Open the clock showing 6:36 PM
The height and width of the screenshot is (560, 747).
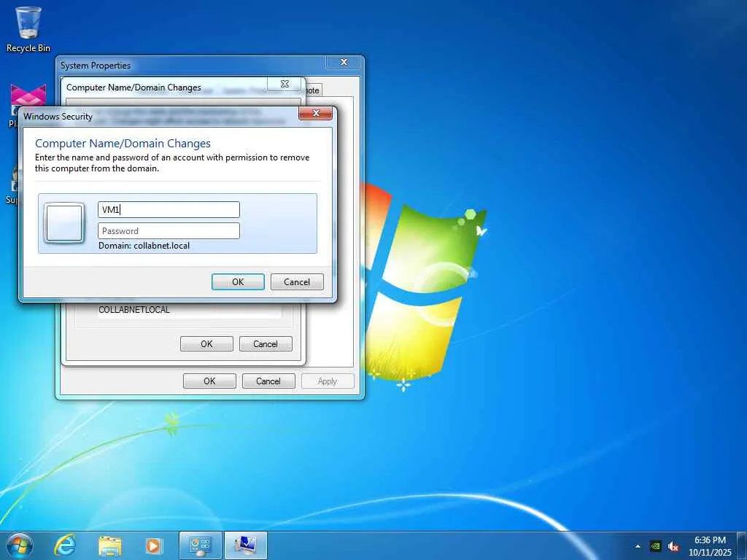pos(710,546)
